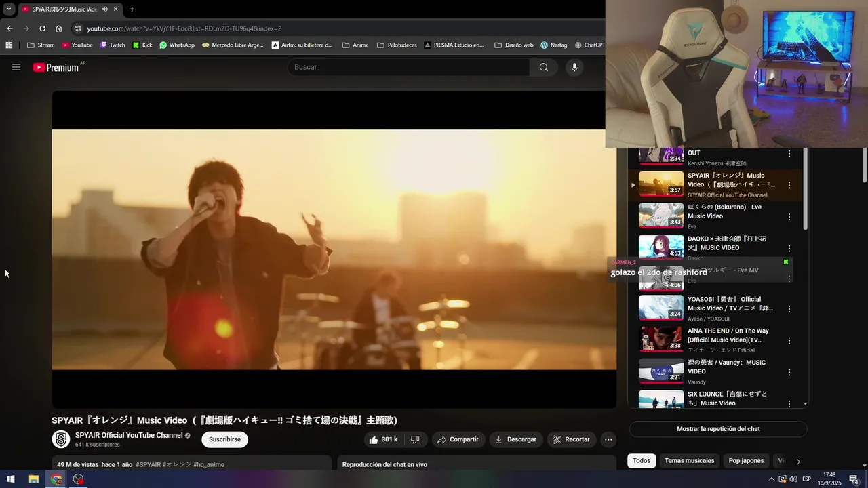Reload the page in Chrome
The width and height of the screenshot is (868, 488).
click(42, 28)
